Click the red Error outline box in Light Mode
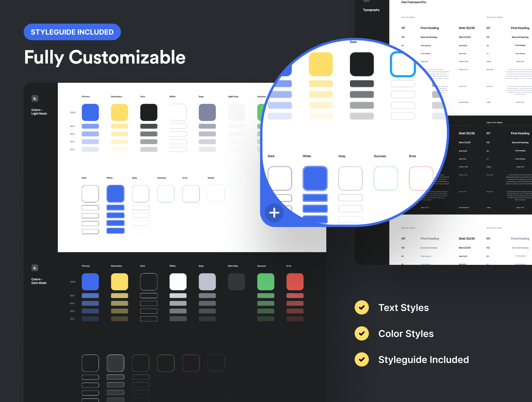The image size is (532, 402). [191, 194]
